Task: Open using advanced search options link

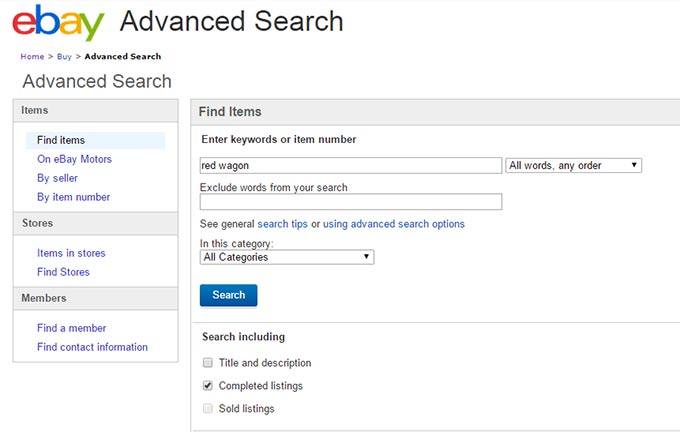Action: [x=394, y=224]
